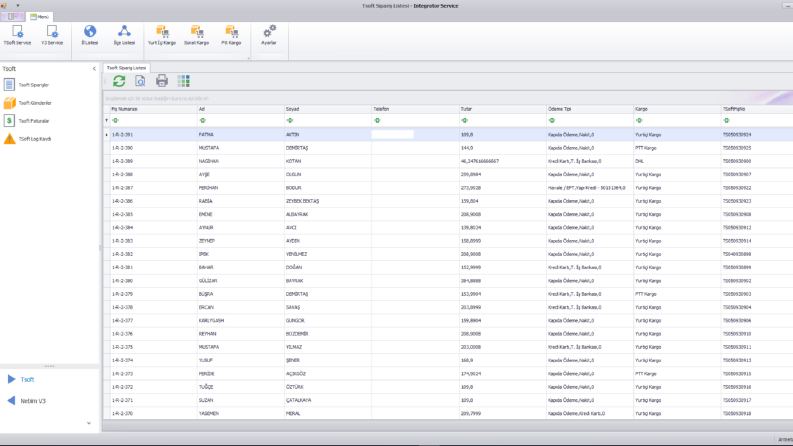Click the GÜLİZAR name cell

[x=241, y=281]
